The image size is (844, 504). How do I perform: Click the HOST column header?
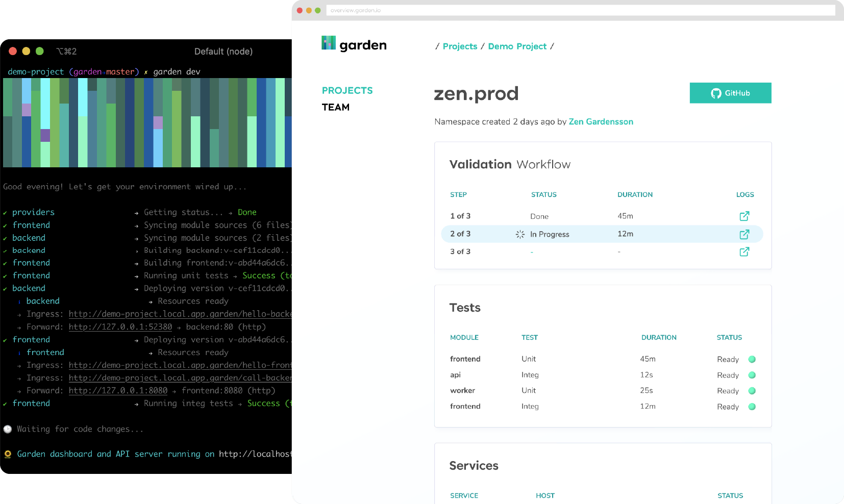point(545,495)
